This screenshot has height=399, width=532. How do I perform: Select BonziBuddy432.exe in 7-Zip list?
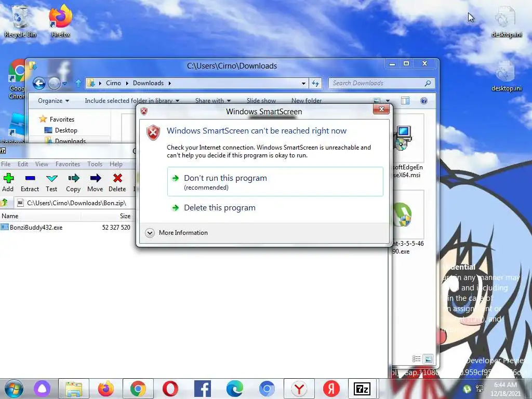tap(36, 228)
